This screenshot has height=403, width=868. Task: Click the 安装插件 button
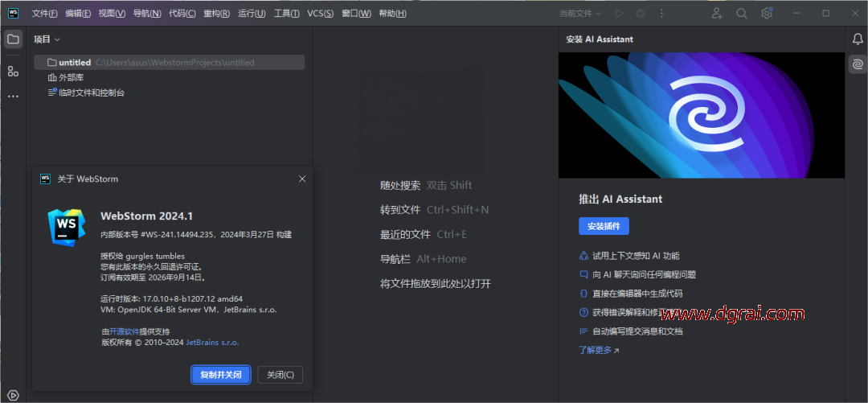pos(604,226)
